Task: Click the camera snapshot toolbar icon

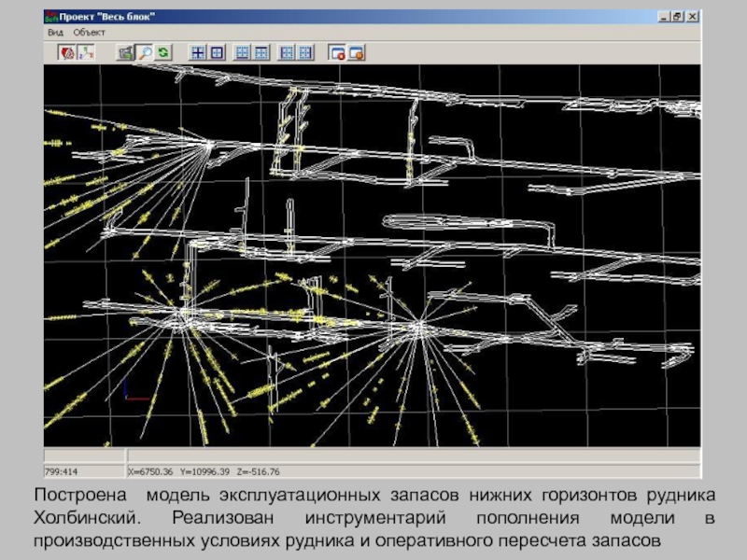Action: [124, 53]
